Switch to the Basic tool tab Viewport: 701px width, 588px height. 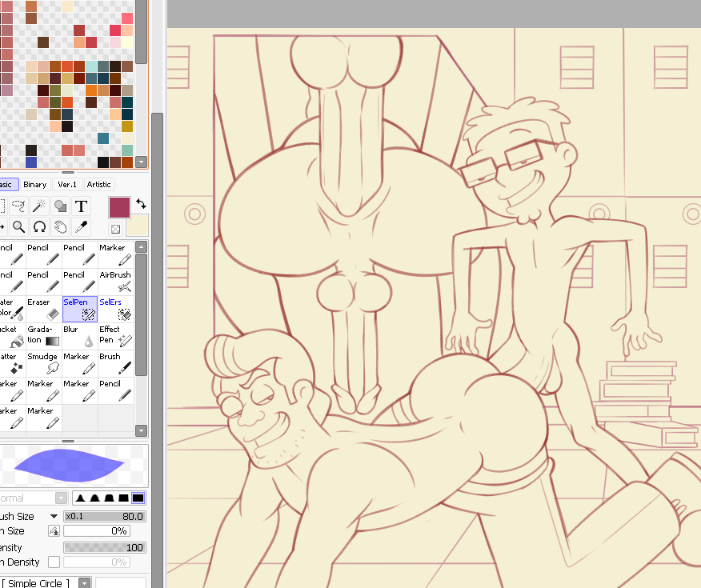pos(9,184)
